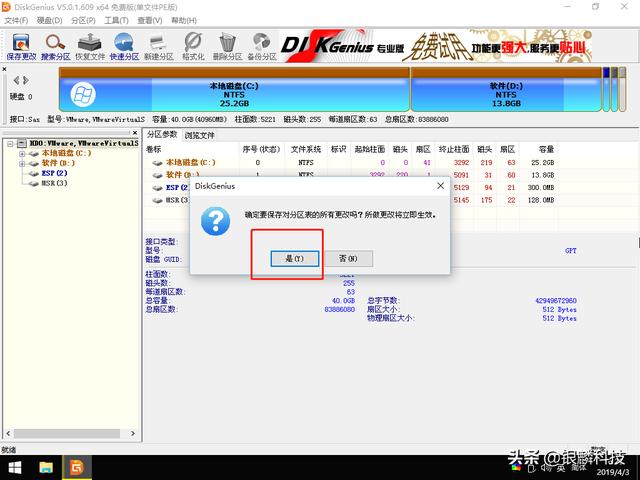Select MSR(3) in the disk tree
Image resolution: width=640 pixels, height=480 pixels.
tap(54, 183)
